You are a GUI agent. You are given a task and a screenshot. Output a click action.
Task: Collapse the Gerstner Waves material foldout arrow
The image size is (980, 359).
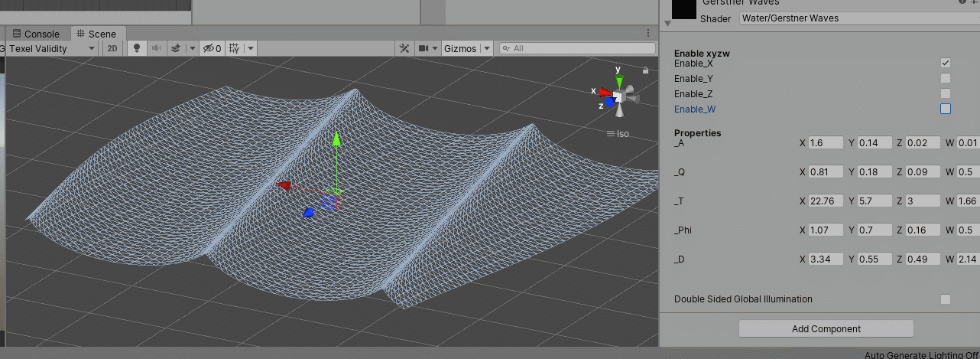(x=668, y=24)
